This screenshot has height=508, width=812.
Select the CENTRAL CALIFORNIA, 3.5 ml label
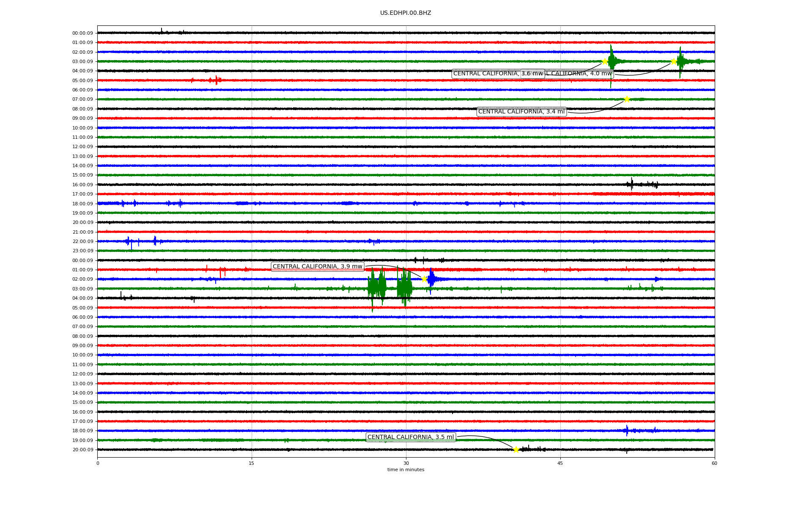pos(410,437)
